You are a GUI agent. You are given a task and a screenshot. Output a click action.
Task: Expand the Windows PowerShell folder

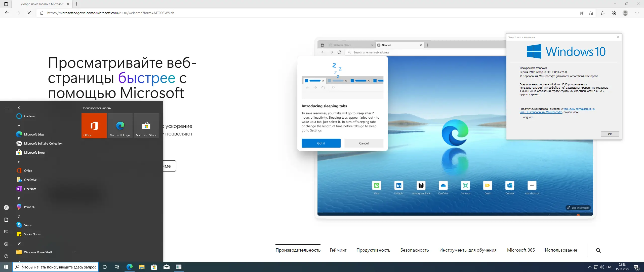(x=74, y=252)
